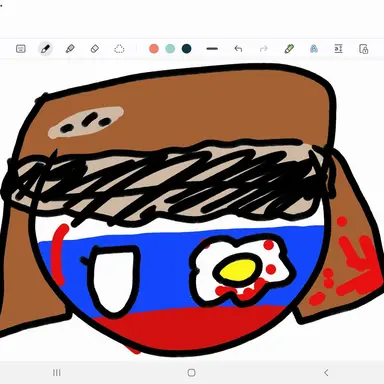Undo the last stroke

[238, 49]
